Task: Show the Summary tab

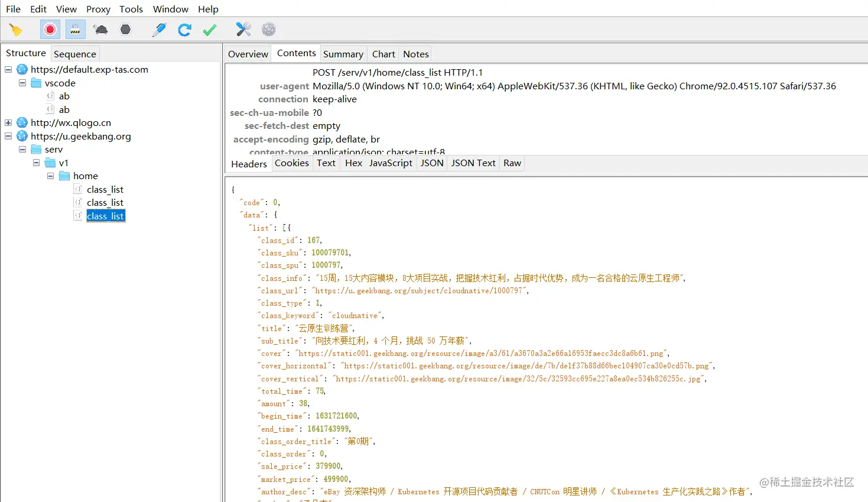Action: [343, 54]
